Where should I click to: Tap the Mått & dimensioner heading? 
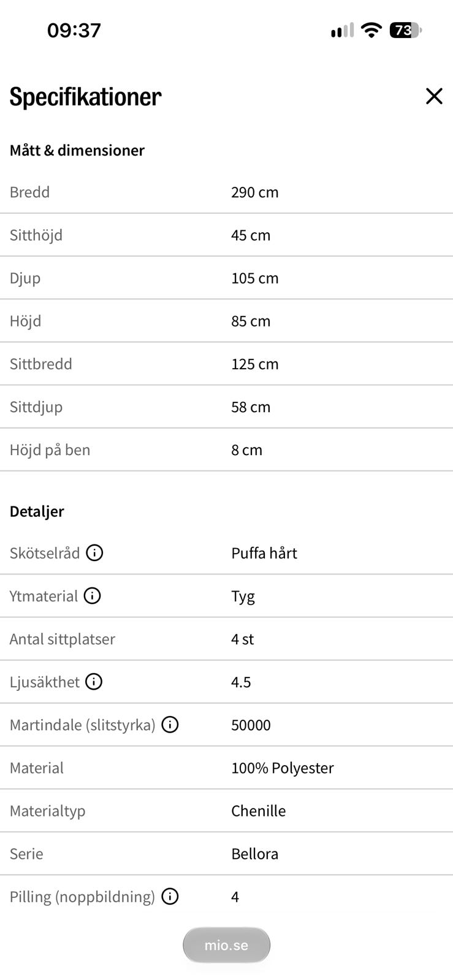click(x=77, y=150)
